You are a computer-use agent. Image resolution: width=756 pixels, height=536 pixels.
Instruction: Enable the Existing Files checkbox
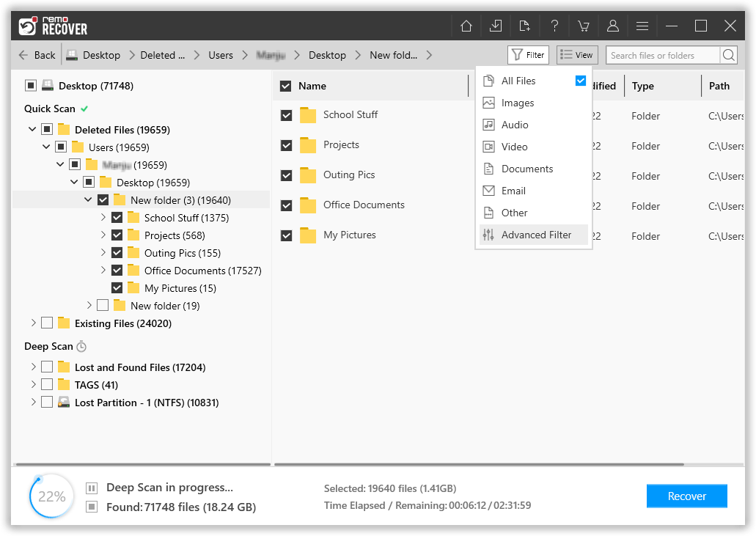[47, 323]
